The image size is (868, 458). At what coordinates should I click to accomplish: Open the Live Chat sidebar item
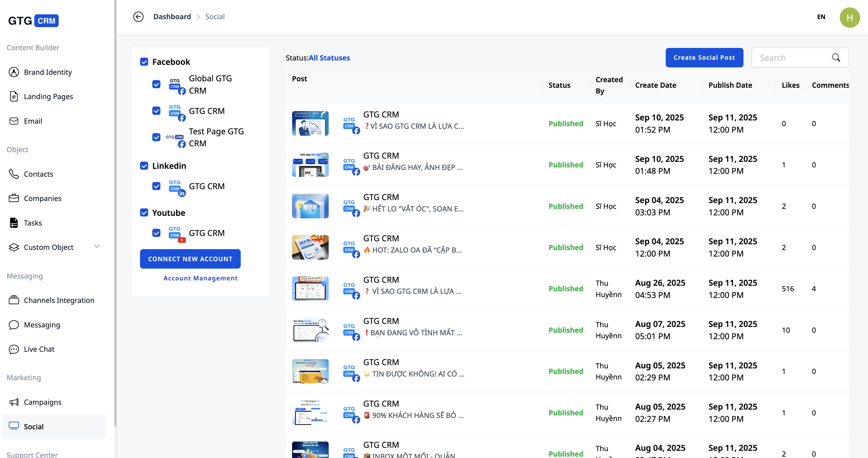[x=39, y=349]
